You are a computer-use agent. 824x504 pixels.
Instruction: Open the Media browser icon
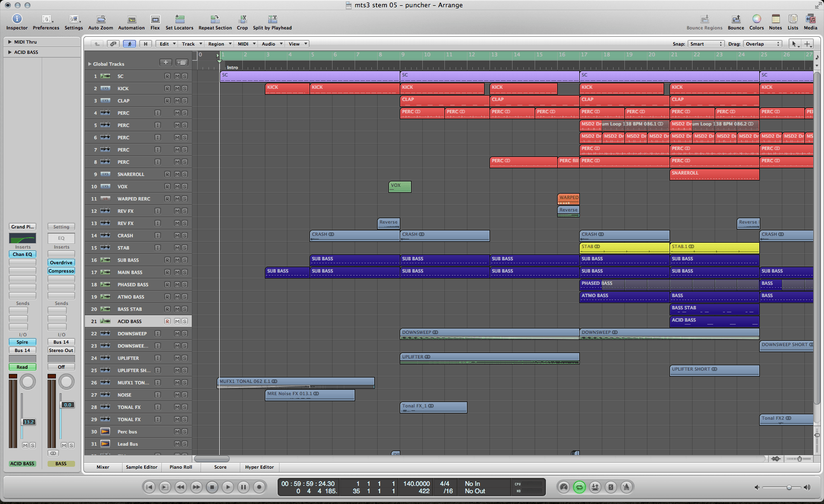810,19
